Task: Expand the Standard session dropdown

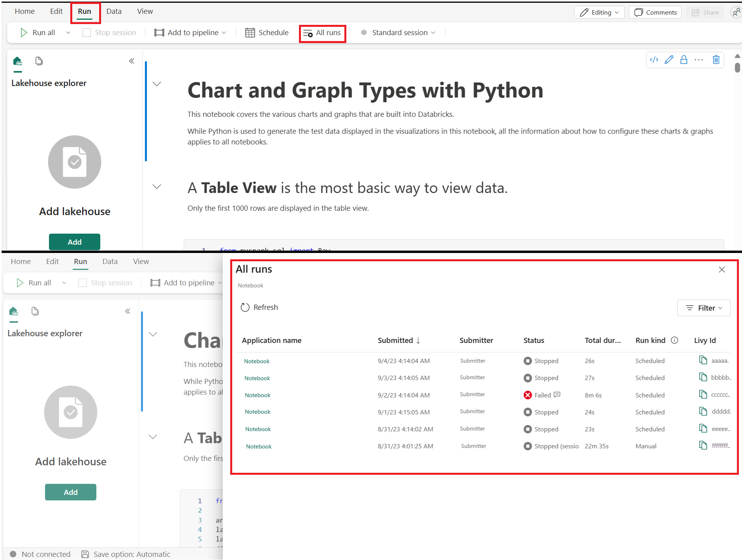Action: pyautogui.click(x=399, y=33)
